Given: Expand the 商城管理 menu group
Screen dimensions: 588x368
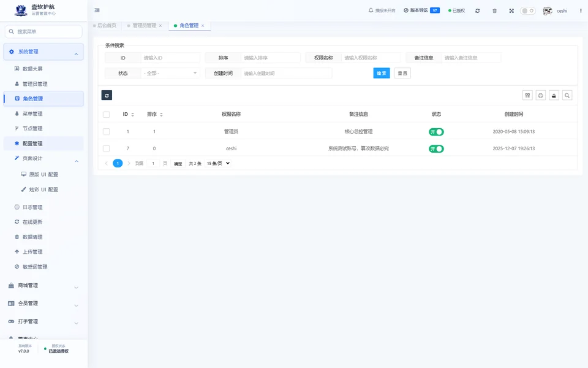Looking at the screenshot, I should (x=43, y=285).
